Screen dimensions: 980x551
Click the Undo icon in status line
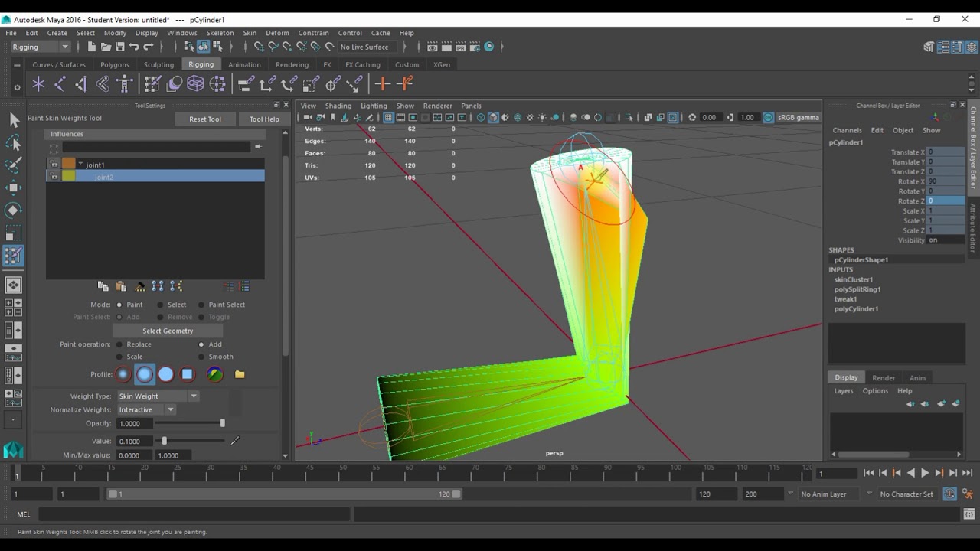(134, 47)
